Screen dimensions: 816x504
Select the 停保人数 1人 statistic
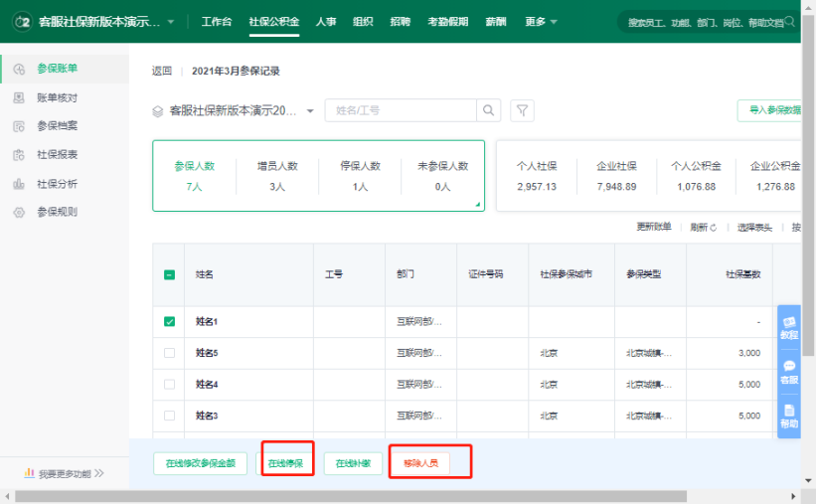coord(360,176)
